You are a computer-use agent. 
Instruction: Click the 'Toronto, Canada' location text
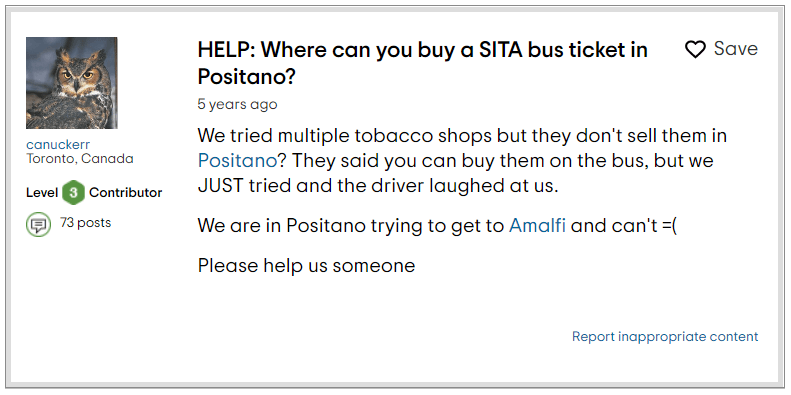[80, 158]
